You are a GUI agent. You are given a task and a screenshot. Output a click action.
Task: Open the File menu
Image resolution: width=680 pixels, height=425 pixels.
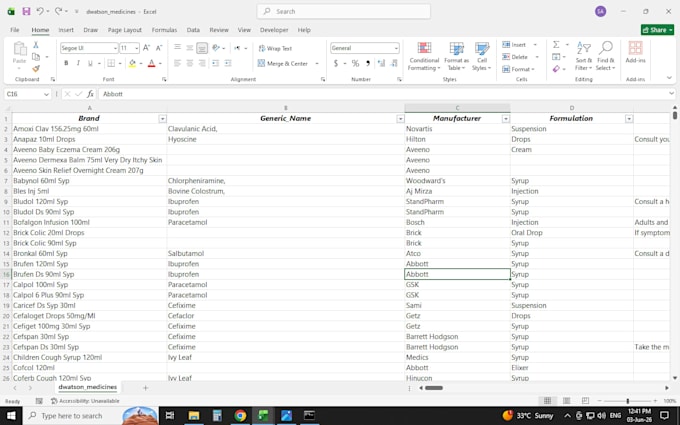[x=15, y=30]
